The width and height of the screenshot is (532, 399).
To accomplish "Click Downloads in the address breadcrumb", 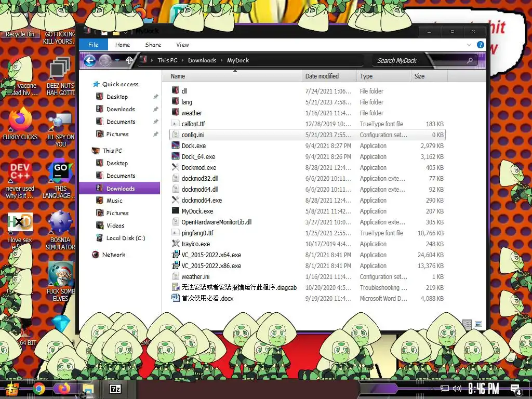I will pos(202,60).
